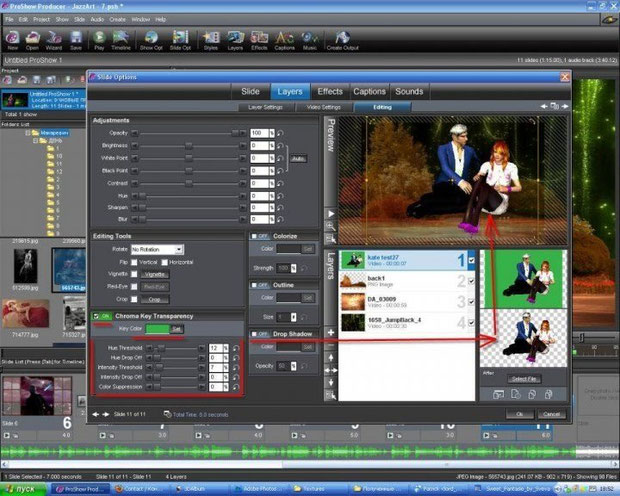Enable the Drop Shadow checkbox
This screenshot has height=496, width=620.
254,334
